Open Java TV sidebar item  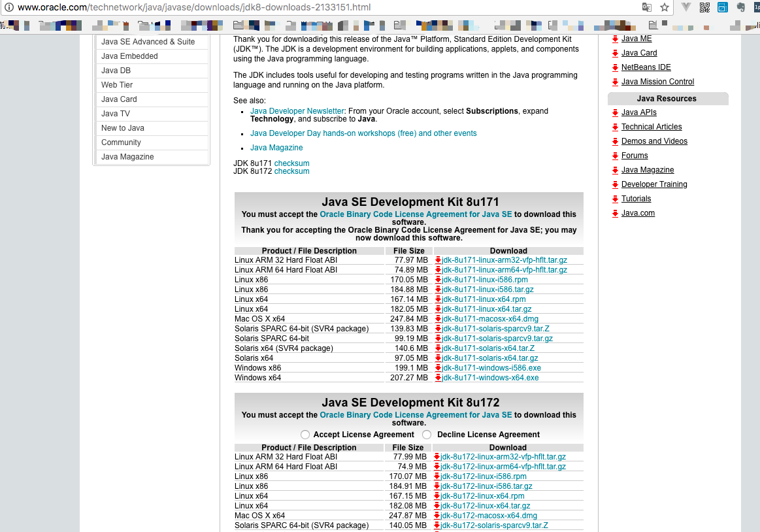(x=152, y=114)
